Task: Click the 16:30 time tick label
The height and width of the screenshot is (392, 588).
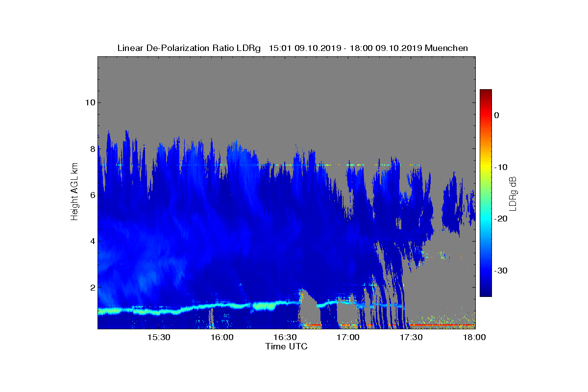Action: [x=285, y=338]
